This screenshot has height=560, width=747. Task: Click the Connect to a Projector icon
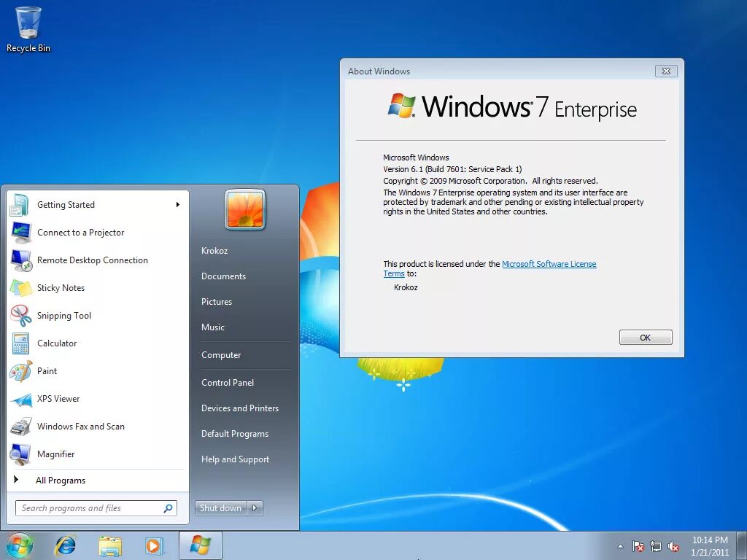pyautogui.click(x=20, y=233)
